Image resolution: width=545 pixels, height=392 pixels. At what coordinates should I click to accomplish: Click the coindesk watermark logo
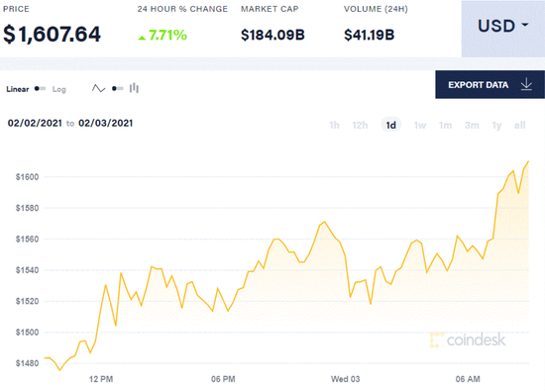[x=468, y=340]
